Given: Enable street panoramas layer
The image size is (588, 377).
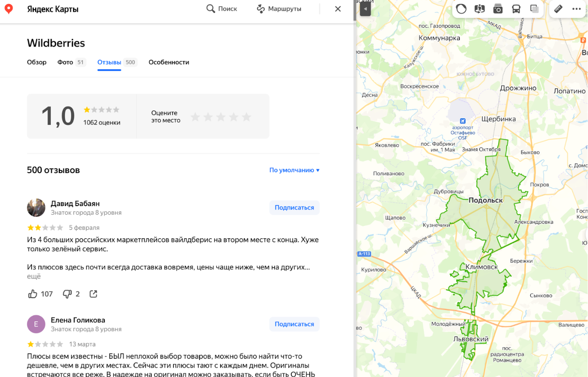Looking at the screenshot, I should 479,9.
